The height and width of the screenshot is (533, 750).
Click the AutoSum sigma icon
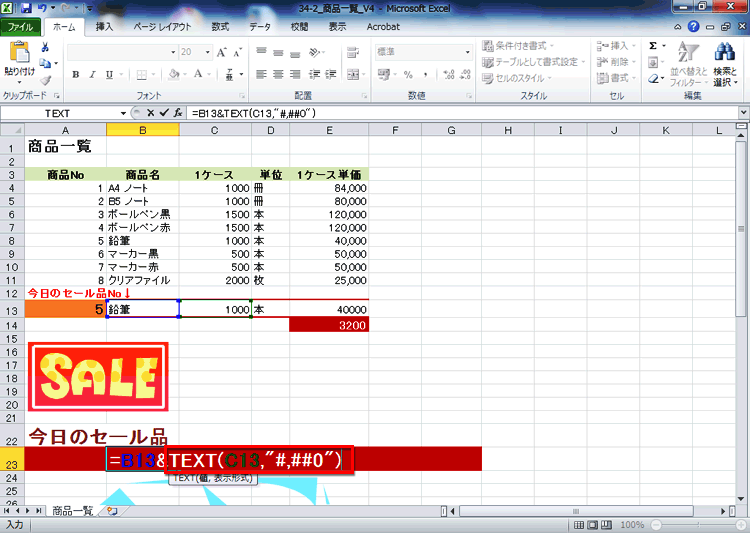[653, 46]
